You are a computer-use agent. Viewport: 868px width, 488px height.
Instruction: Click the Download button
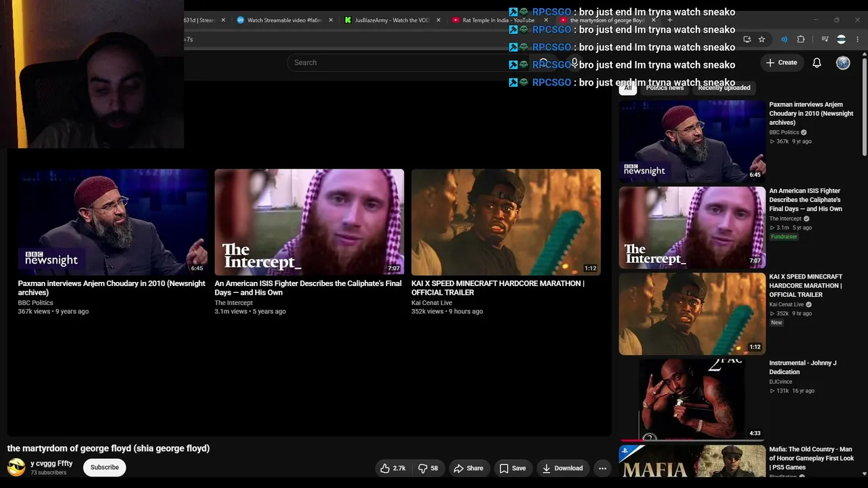[x=562, y=468]
